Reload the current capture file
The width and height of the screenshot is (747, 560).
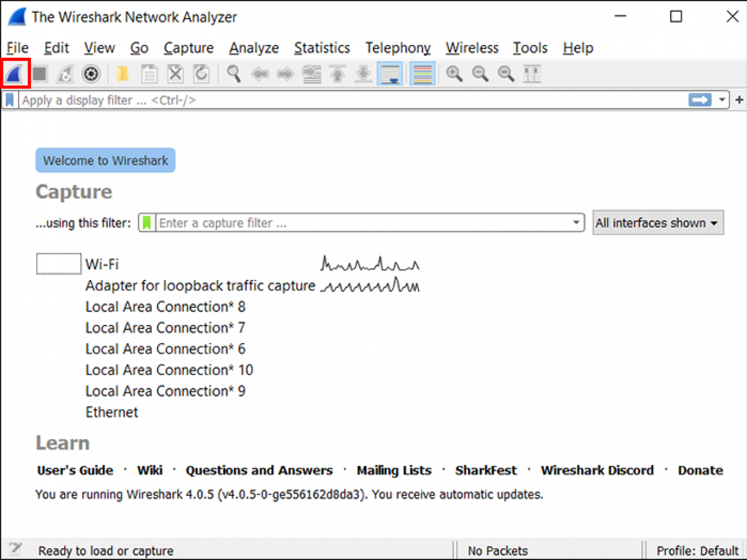point(201,73)
